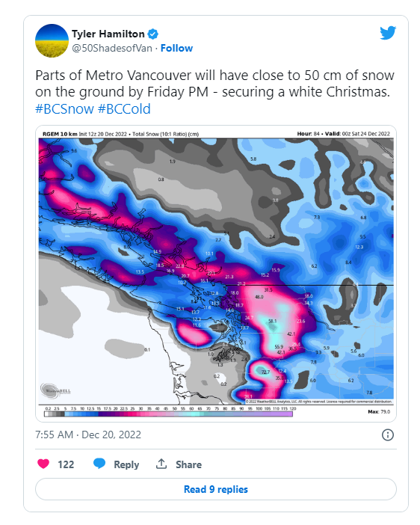Click the 122 likes count

tap(66, 464)
